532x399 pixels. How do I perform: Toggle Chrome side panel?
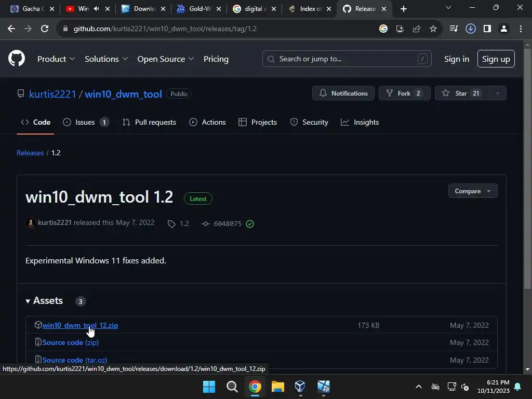pos(487,29)
